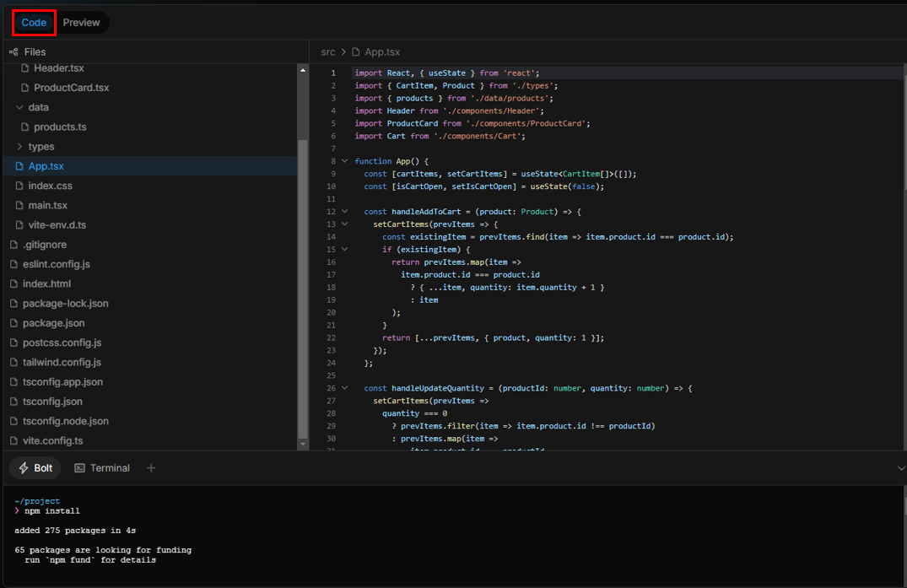Click file icon beside package-lock.json
This screenshot has height=588, width=907.
tap(13, 304)
